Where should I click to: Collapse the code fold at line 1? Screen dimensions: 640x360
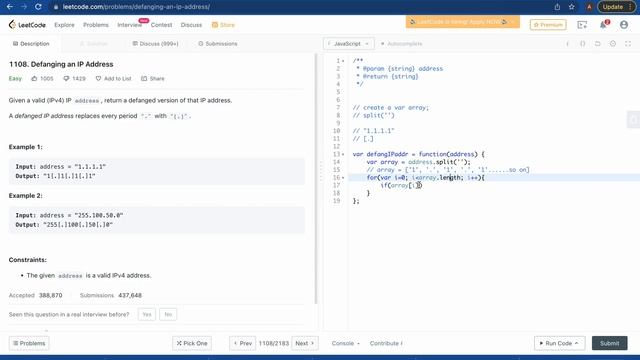click(x=343, y=61)
